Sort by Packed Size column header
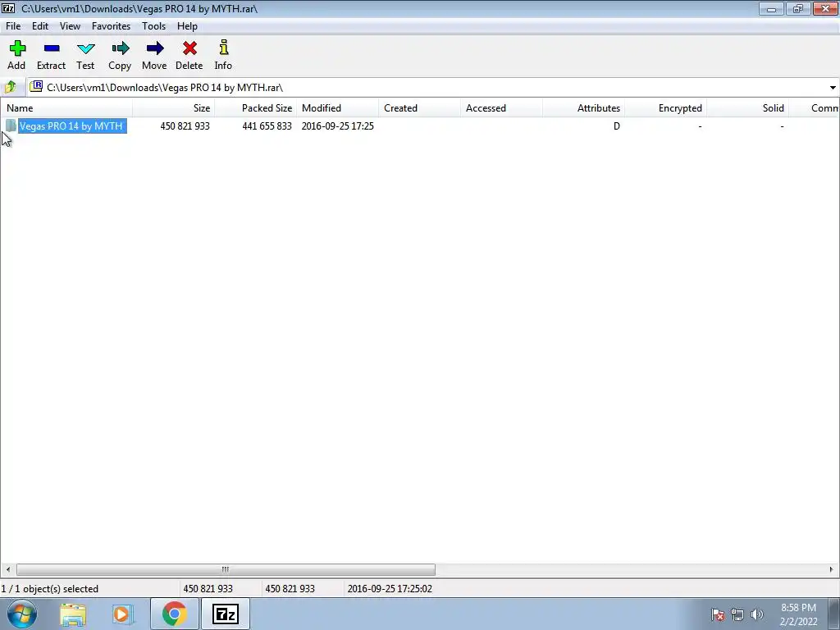This screenshot has height=630, width=840. [256, 107]
